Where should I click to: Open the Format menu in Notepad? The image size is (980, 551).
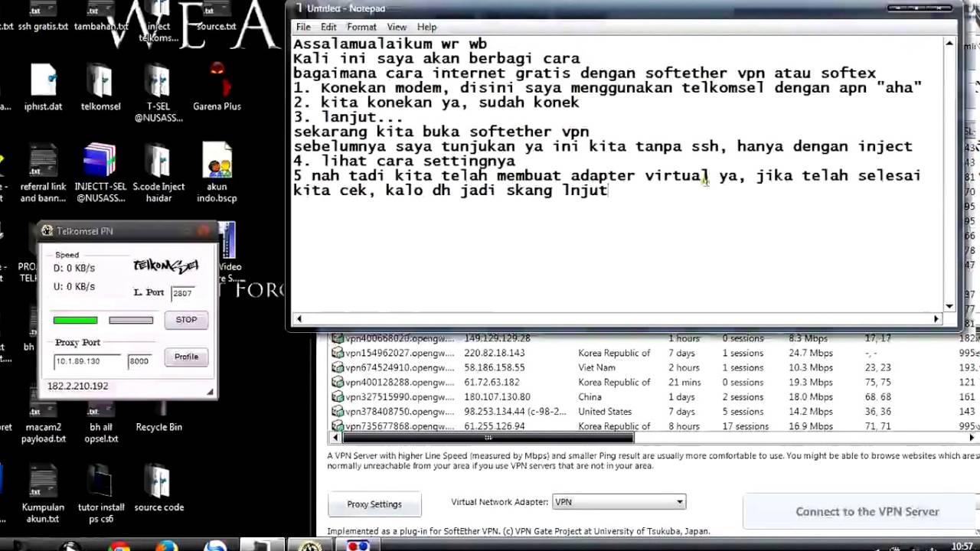point(361,27)
